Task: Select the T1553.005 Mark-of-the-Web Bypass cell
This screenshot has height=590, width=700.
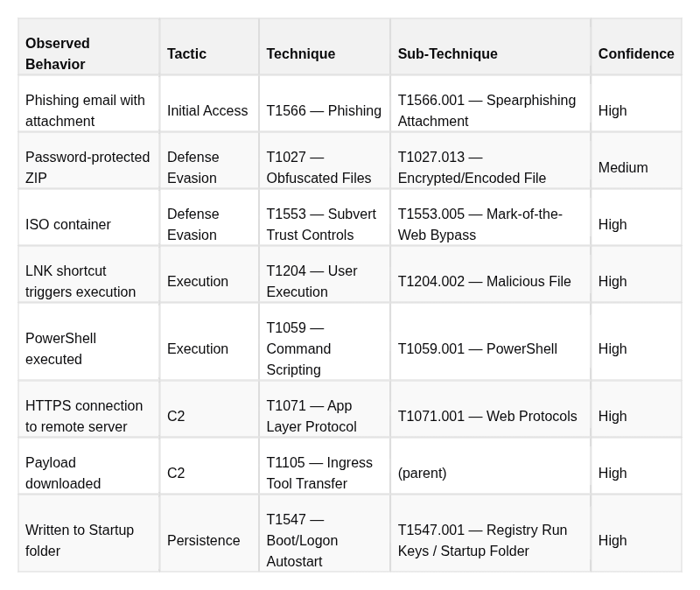Action: (490, 217)
